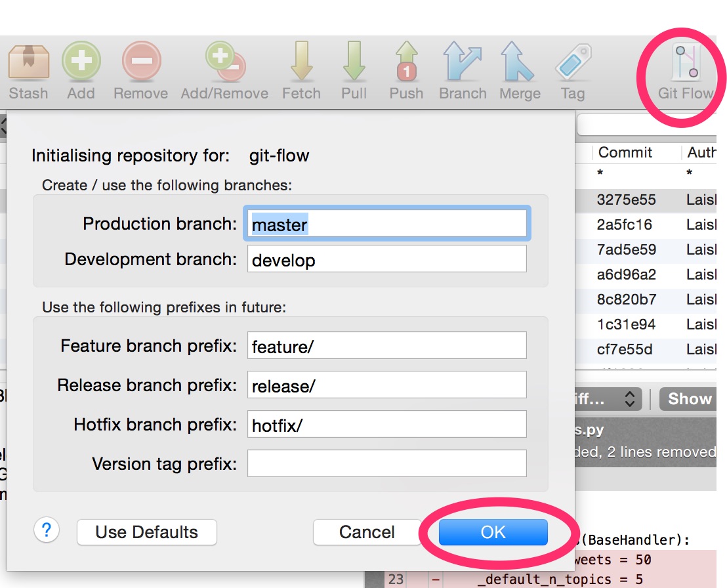Cancel the Git Flow initialisation dialog
727x588 pixels.
pos(367,532)
